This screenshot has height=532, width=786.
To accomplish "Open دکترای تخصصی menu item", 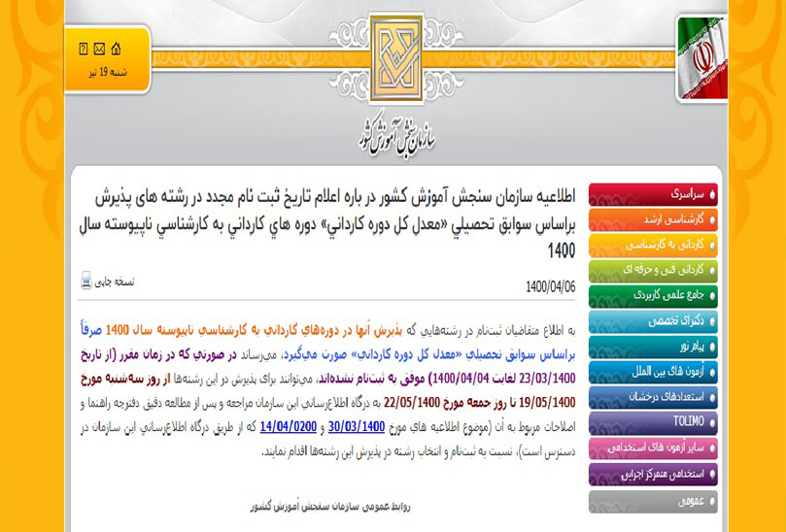I will coord(653,321).
